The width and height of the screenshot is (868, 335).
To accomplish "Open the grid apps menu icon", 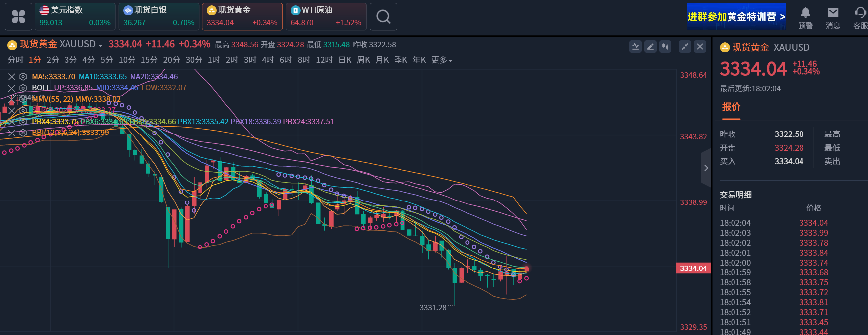I will pyautogui.click(x=18, y=17).
